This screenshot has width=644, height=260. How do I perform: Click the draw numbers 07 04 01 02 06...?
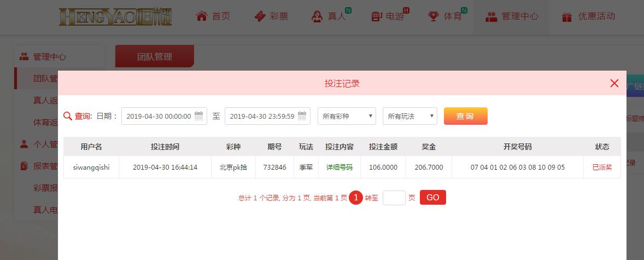tap(518, 167)
